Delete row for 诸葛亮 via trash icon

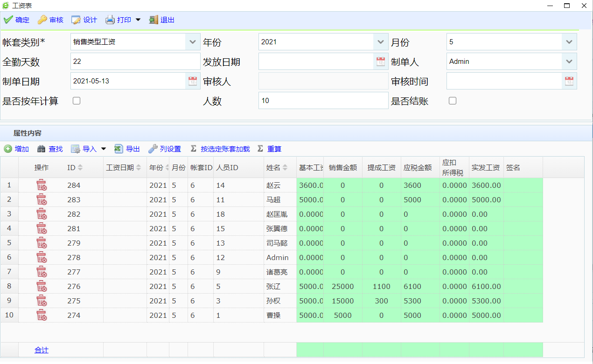pos(42,272)
